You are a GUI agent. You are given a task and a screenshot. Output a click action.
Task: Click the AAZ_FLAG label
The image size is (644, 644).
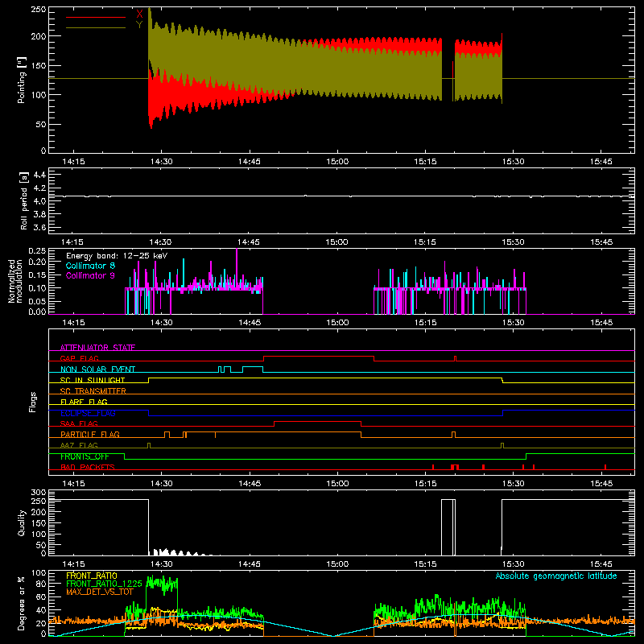coord(79,446)
